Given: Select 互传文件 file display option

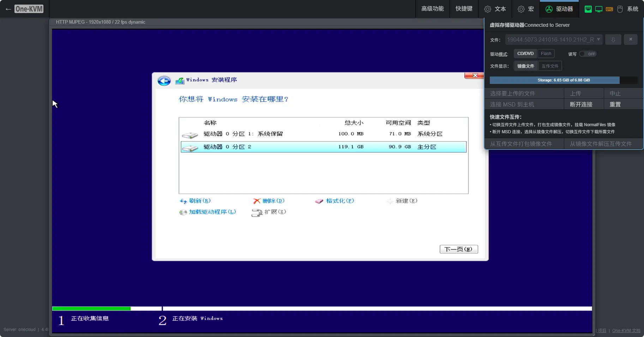Looking at the screenshot, I should (x=550, y=66).
